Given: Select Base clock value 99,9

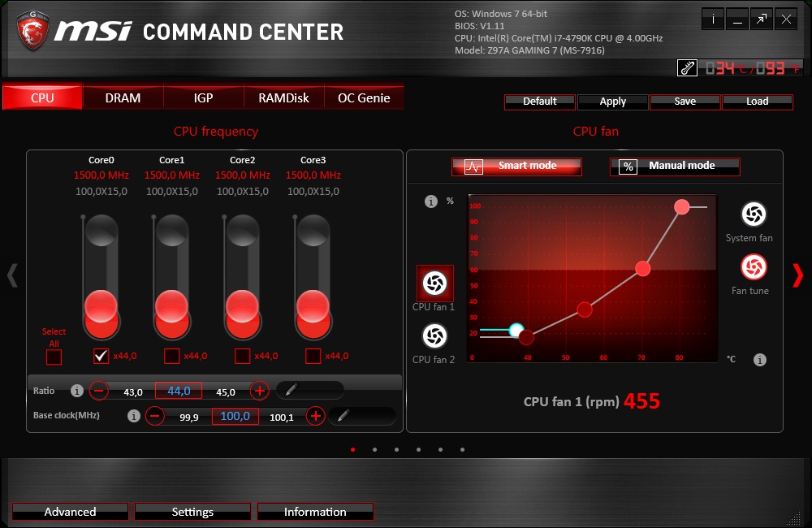Looking at the screenshot, I should (189, 417).
